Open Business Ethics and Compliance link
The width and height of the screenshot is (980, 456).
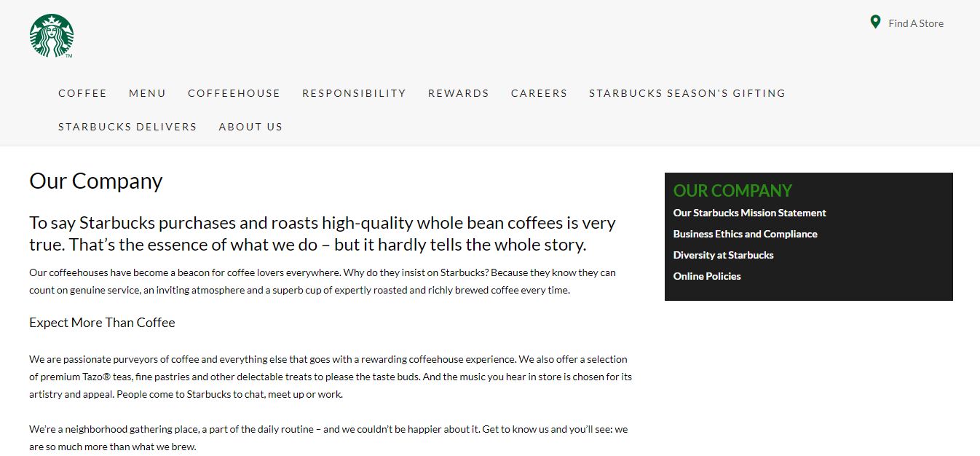pos(745,234)
